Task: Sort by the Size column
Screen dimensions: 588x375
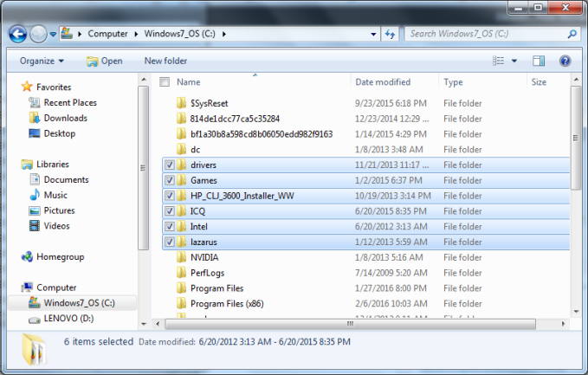Action: pos(539,81)
